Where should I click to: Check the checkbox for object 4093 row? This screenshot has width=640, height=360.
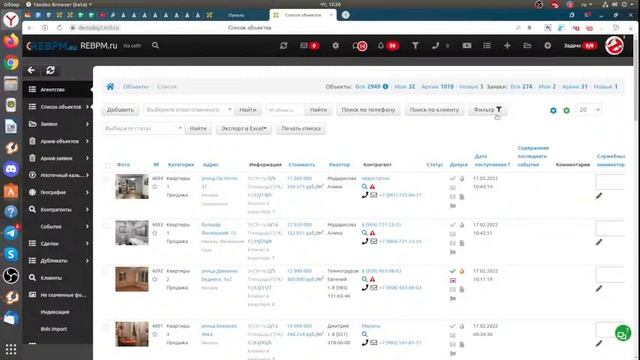(106, 226)
